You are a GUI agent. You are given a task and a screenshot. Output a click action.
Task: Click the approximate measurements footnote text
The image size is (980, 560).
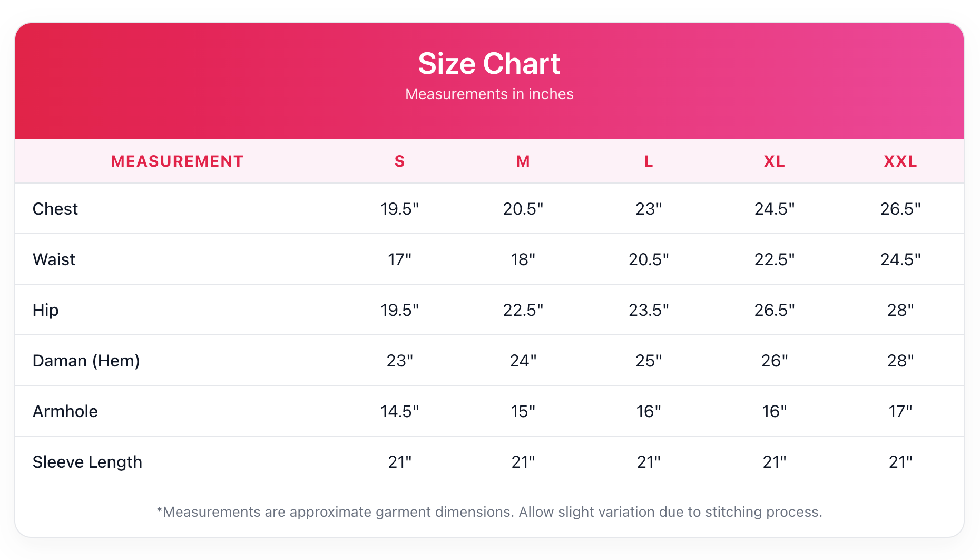(489, 512)
